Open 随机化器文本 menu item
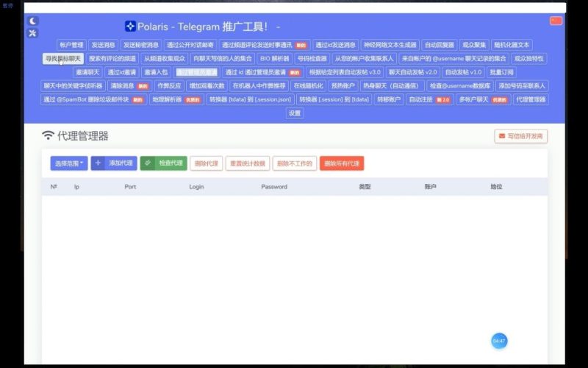The height and width of the screenshot is (368, 588). pyautogui.click(x=512, y=45)
